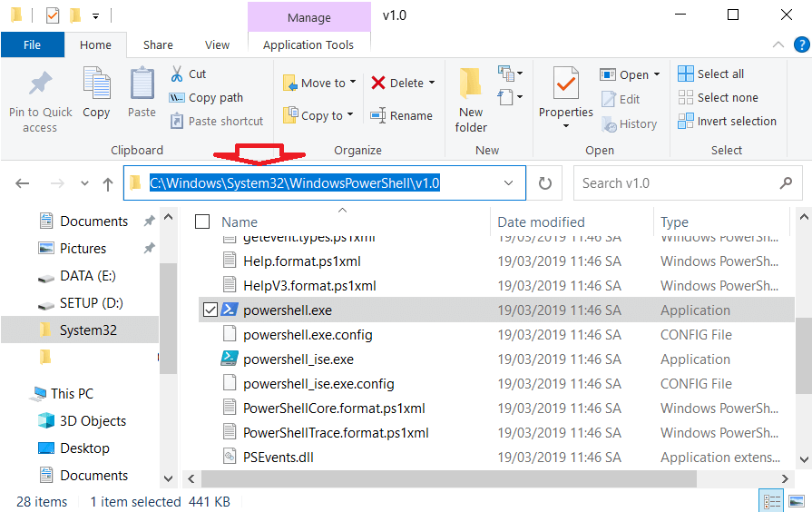This screenshot has width=812, height=512.
Task: Click Select none
Action: pyautogui.click(x=719, y=97)
